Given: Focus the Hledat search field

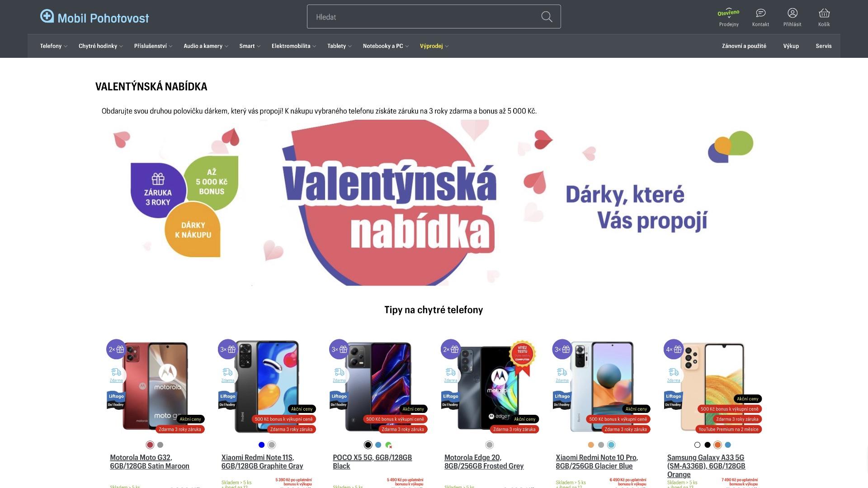Looking at the screenshot, I should [x=424, y=17].
